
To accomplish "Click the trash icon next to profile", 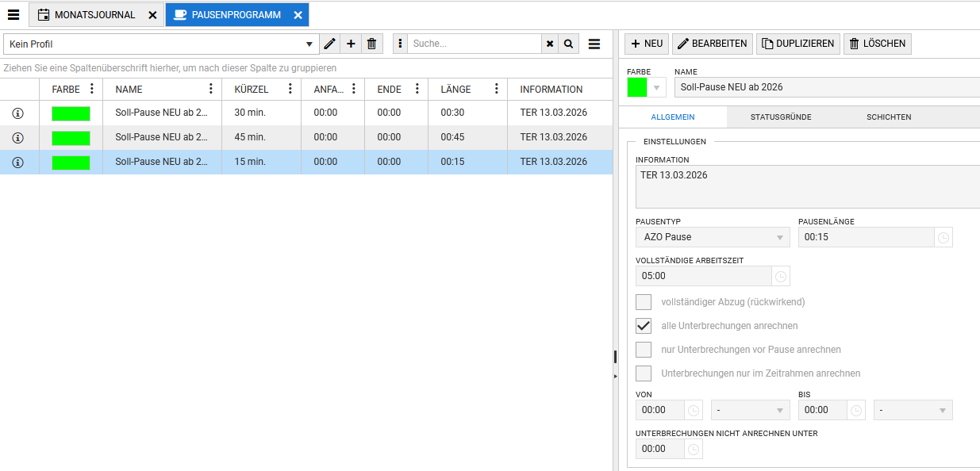I will (x=372, y=44).
